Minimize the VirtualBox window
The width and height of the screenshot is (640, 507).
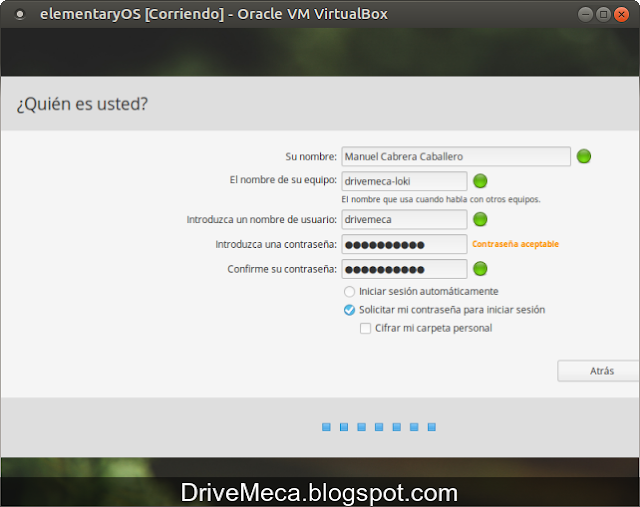[585, 15]
